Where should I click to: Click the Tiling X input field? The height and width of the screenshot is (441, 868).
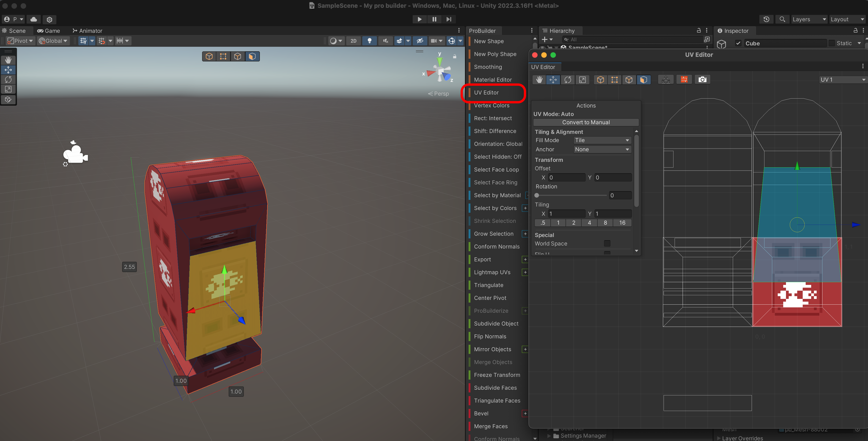567,214
